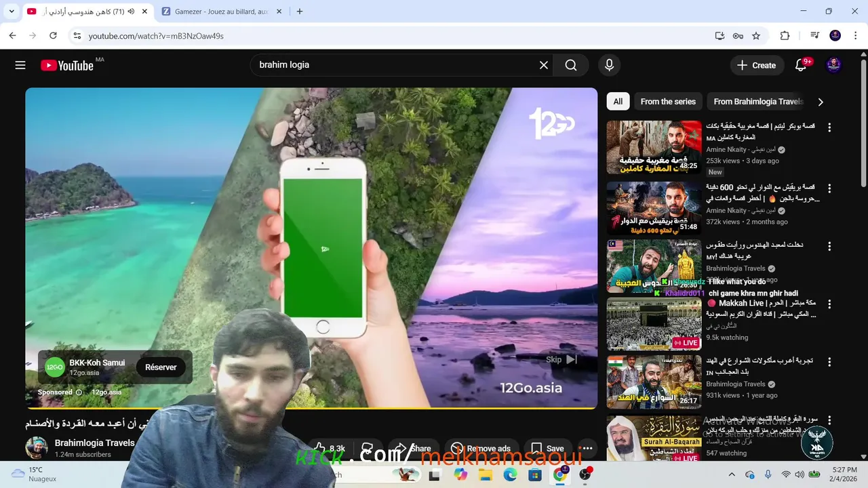Open a new browser tab
Image resolution: width=868 pixels, height=488 pixels.
click(x=300, y=12)
